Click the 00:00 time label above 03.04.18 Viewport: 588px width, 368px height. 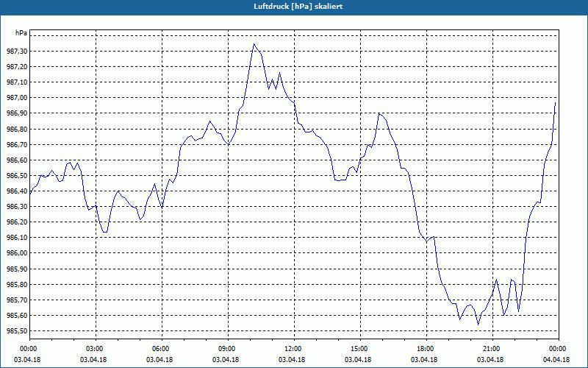[x=28, y=348]
